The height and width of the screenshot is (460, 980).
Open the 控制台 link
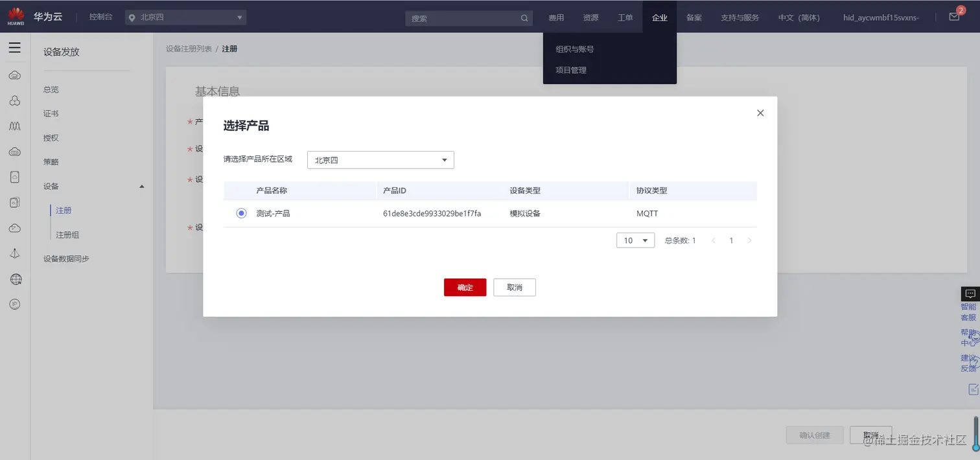100,17
